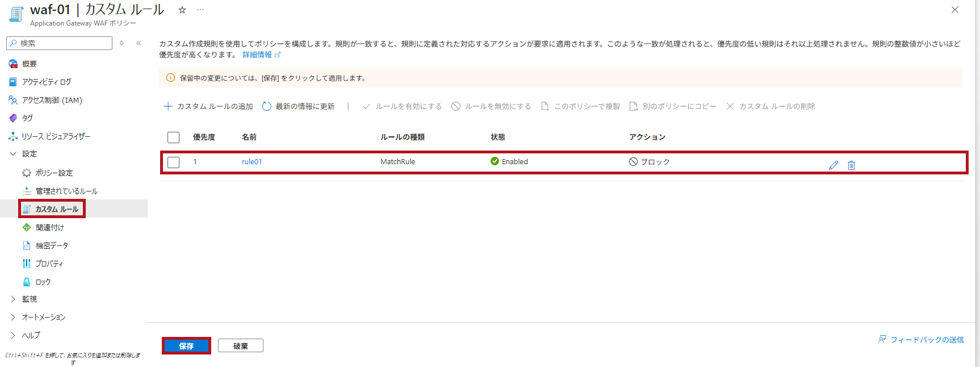980x367 pixels.
Task: Collapse the 設定 section in sidebar
Action: click(x=13, y=154)
